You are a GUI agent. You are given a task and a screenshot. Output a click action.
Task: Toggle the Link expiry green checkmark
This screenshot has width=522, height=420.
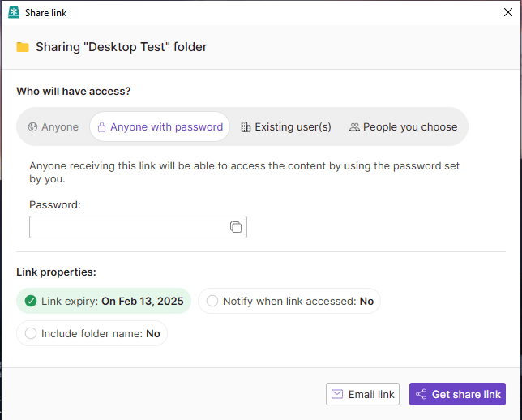(x=31, y=302)
